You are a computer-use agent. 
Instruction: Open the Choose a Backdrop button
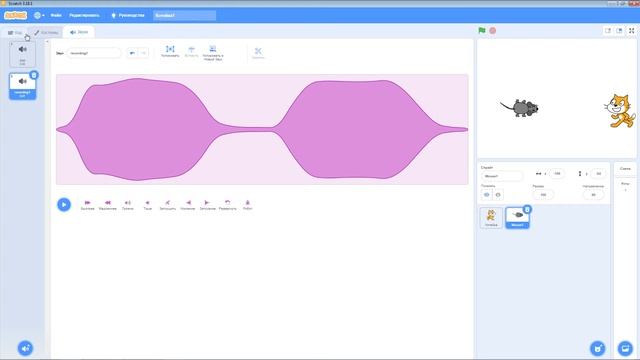point(625,348)
